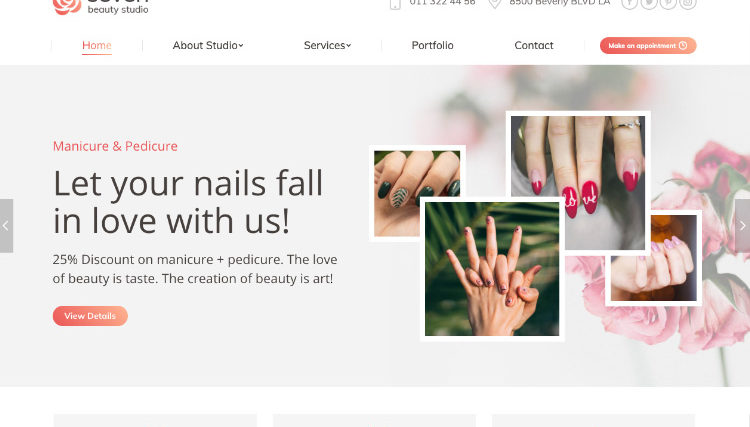This screenshot has height=427, width=750.
Task: Expand the Services dropdown menu
Action: click(327, 45)
